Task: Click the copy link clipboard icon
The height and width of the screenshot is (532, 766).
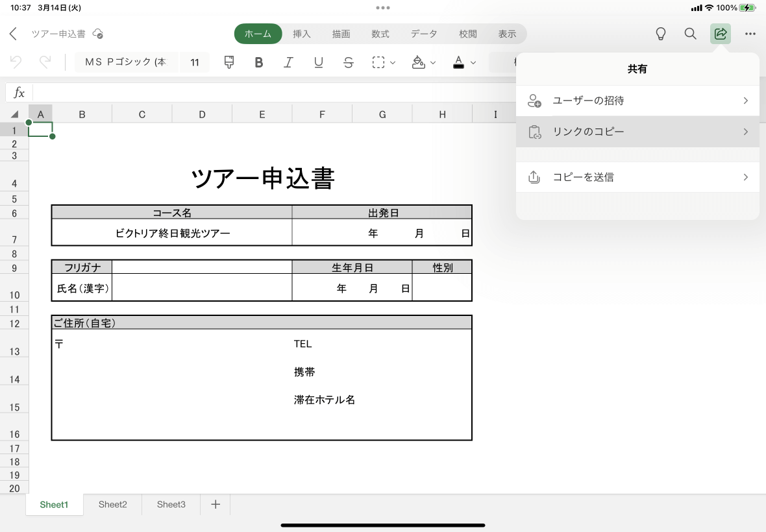Action: 534,132
